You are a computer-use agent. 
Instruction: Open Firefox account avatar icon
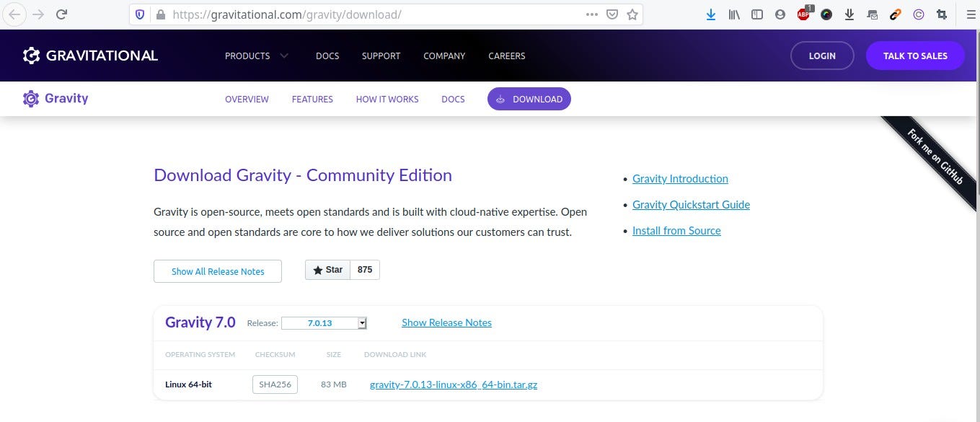tap(780, 14)
